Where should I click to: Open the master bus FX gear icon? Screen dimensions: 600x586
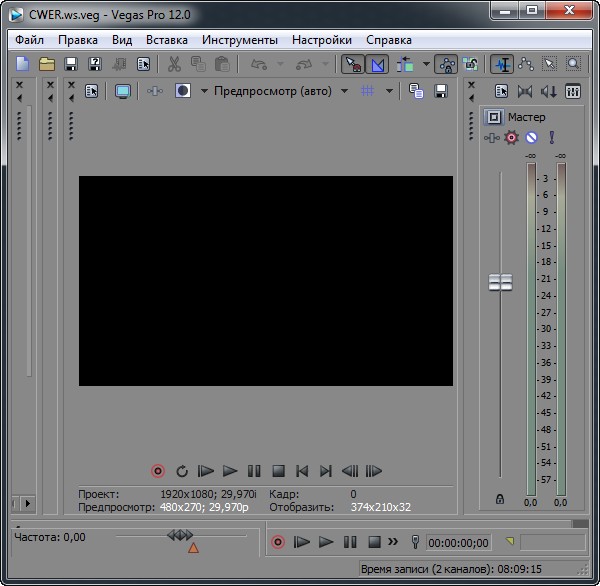coord(512,138)
